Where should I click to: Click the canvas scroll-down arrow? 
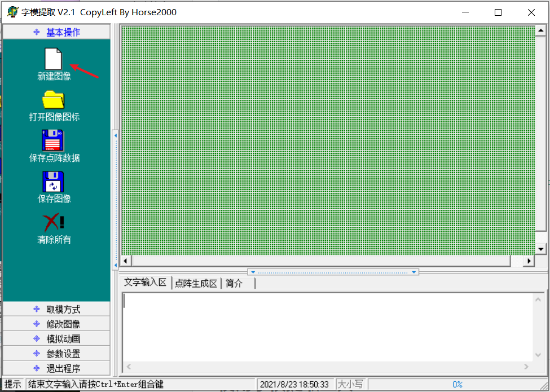point(540,249)
